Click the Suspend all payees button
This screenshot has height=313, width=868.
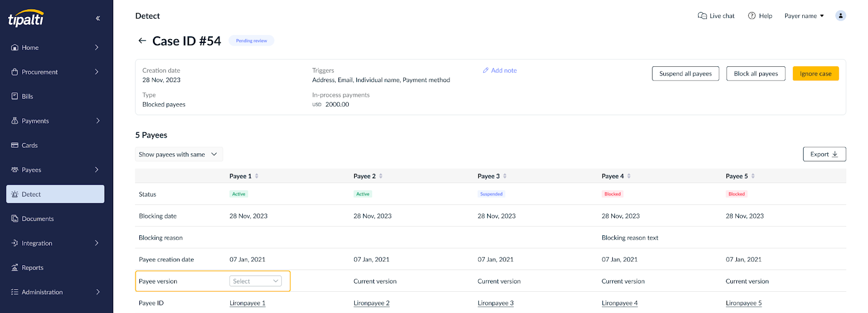click(686, 73)
